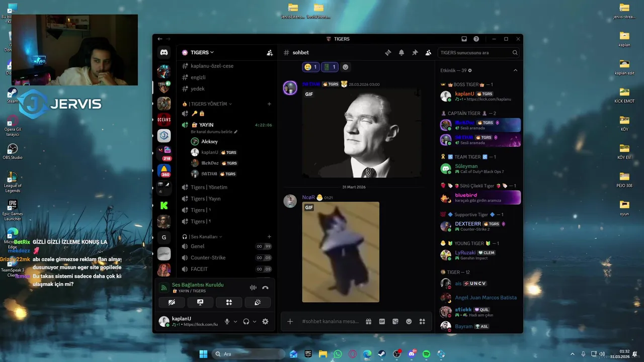The height and width of the screenshot is (362, 644).
Task: Open Süleyman member profile
Action: (x=479, y=168)
